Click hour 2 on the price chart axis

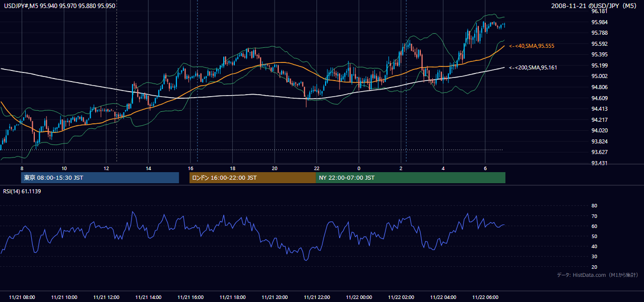401,168
